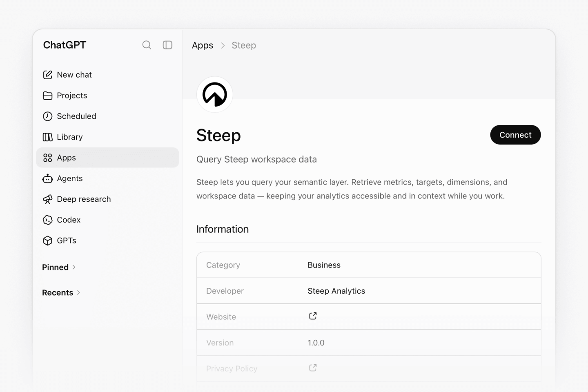Click the Library books icon
This screenshot has width=588, height=392.
(48, 137)
